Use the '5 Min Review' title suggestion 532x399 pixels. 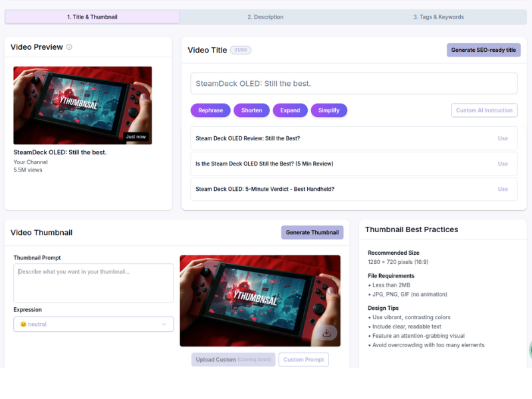[503, 164]
